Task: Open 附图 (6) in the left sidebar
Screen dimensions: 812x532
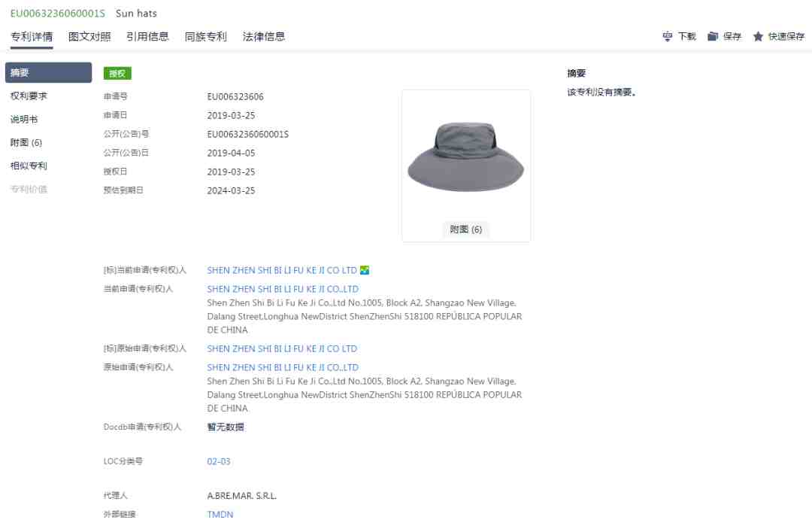Action: tap(26, 143)
